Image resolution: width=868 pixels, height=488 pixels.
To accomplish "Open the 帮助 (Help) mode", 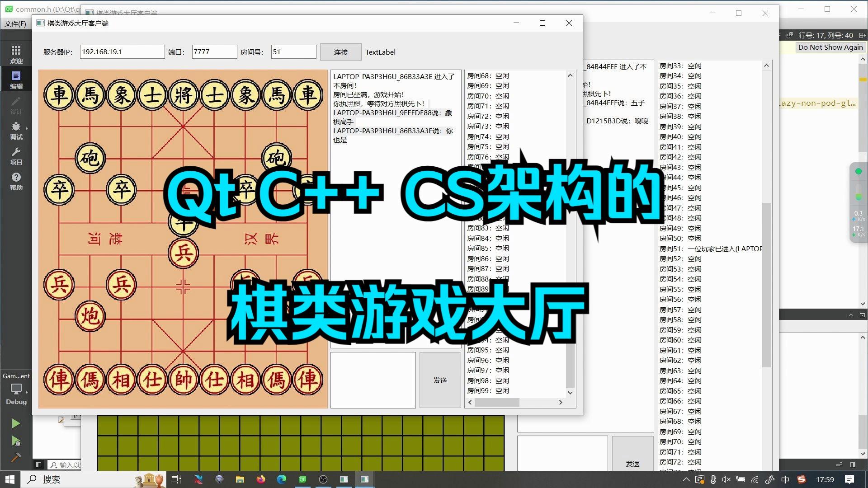I will [x=16, y=181].
